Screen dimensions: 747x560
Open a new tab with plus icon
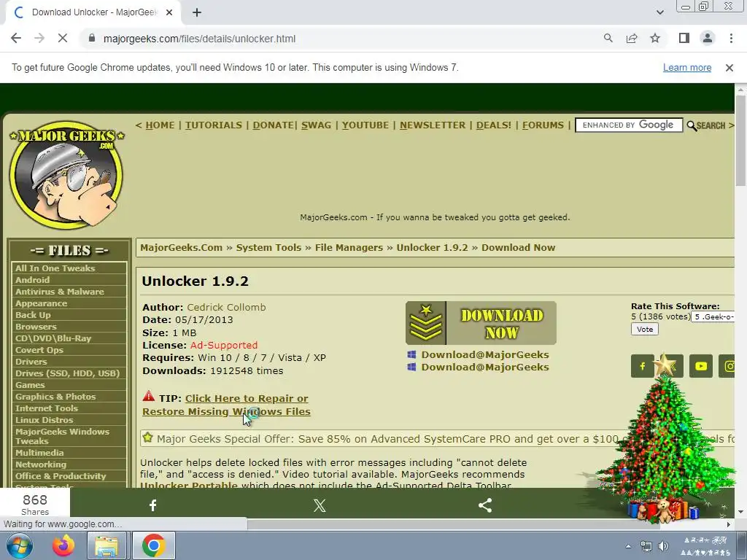click(197, 13)
